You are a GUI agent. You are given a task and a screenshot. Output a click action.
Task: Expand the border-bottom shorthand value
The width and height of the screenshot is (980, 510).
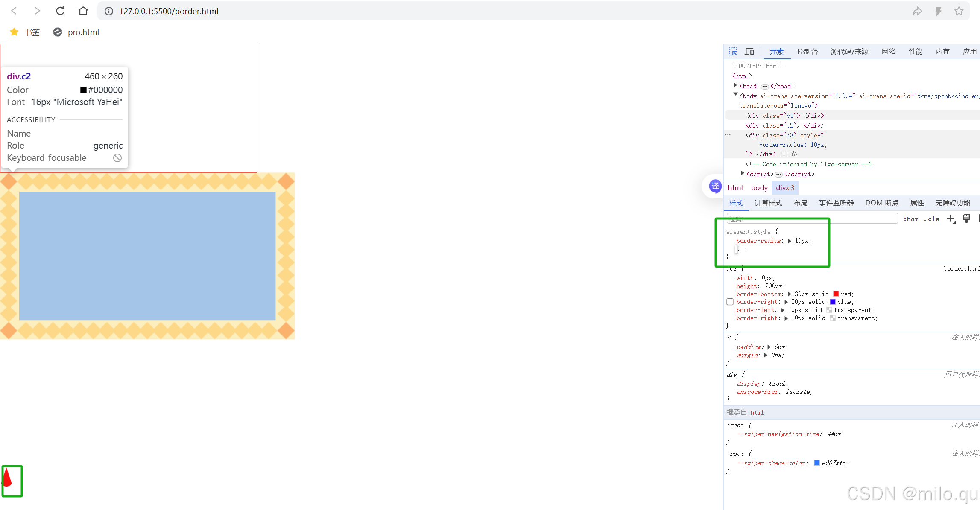click(x=790, y=294)
